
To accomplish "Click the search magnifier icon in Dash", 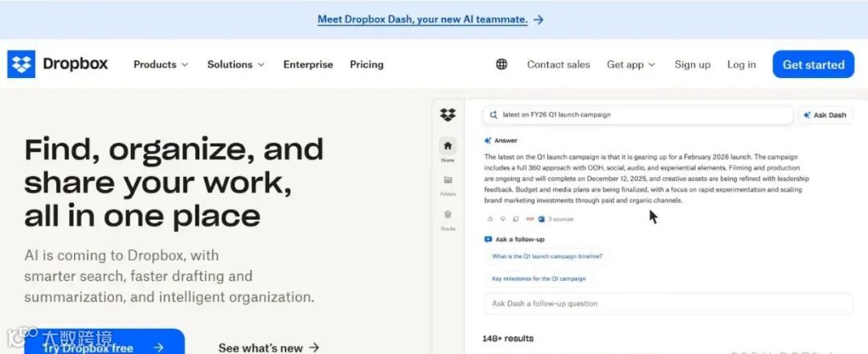I will (x=493, y=115).
